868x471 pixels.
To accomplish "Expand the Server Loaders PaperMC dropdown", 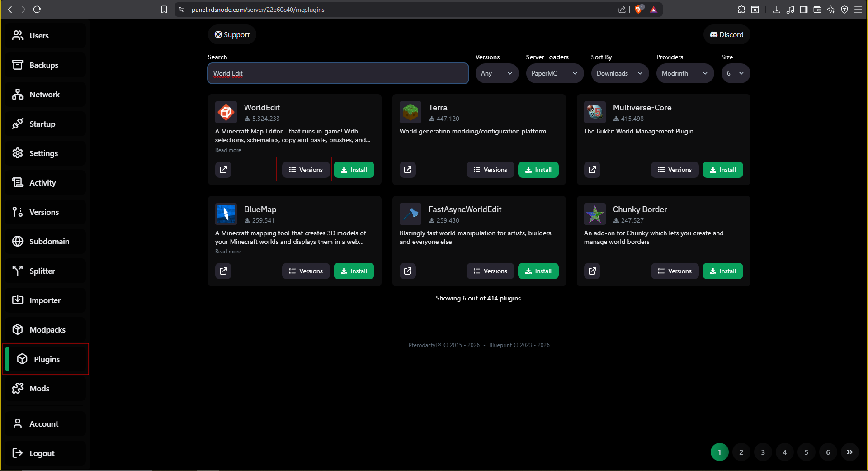I will pos(554,73).
